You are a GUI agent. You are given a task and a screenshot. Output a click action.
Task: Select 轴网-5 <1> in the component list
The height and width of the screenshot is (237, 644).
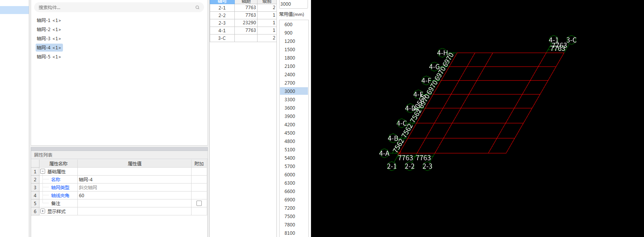49,57
